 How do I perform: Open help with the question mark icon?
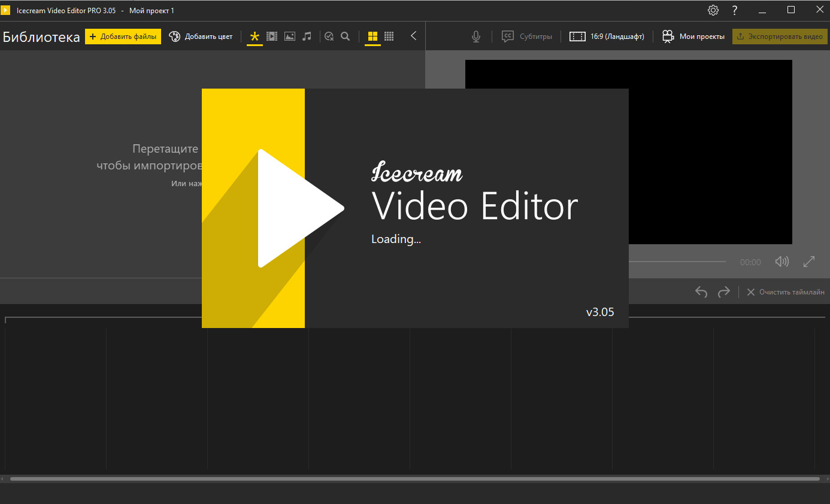tap(735, 10)
